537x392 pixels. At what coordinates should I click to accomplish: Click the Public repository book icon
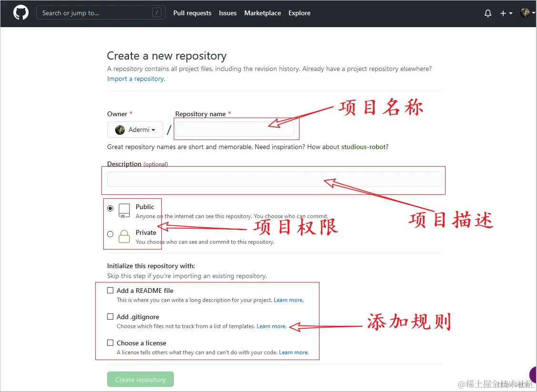point(124,211)
